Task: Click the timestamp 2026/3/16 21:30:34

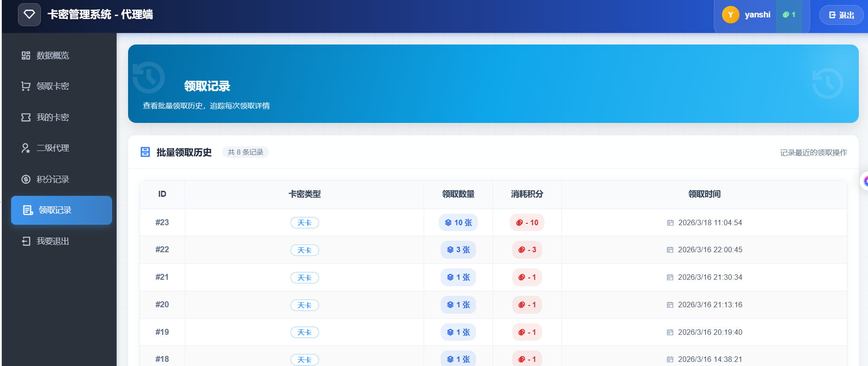Action: (710, 277)
